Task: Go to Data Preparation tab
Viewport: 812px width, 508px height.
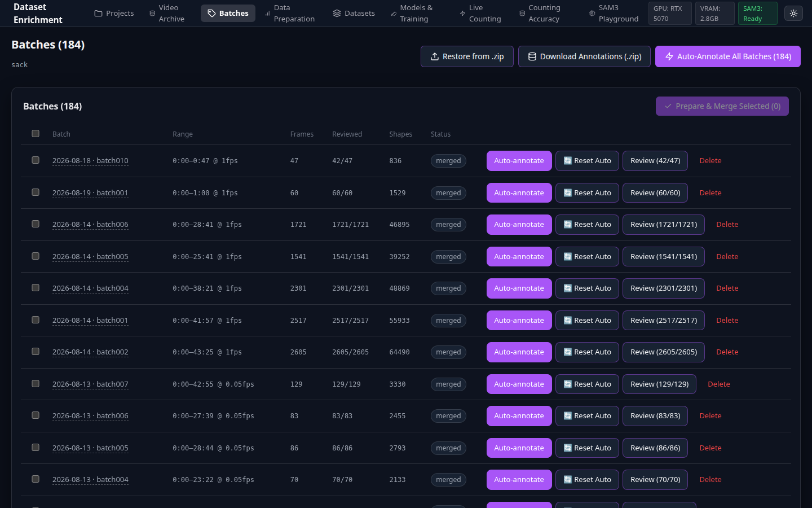Action: point(290,13)
